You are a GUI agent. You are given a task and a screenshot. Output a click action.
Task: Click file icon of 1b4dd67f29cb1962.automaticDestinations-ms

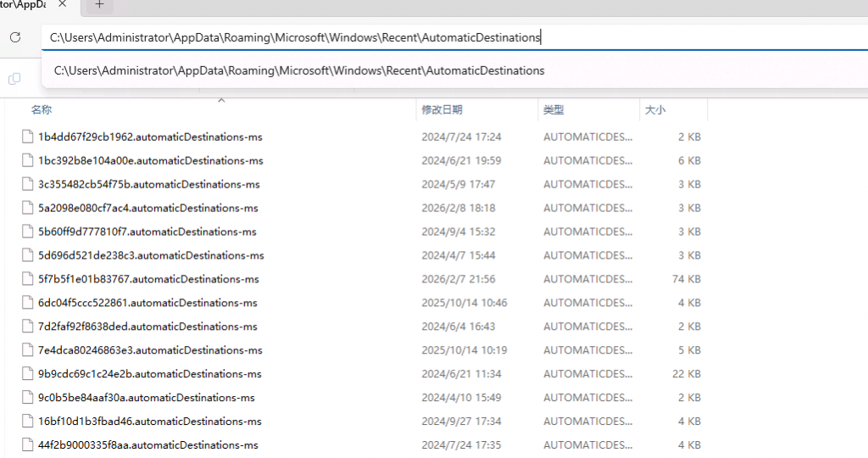tap(27, 137)
